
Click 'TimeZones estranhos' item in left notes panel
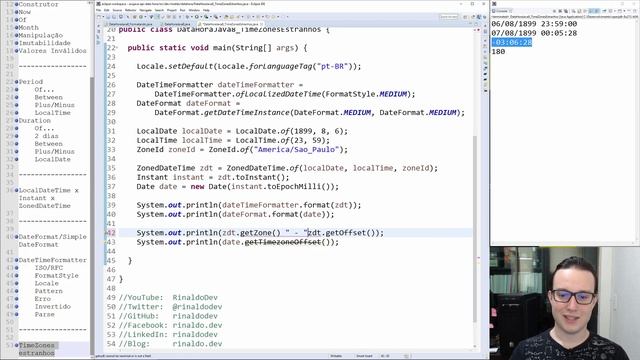point(37,349)
